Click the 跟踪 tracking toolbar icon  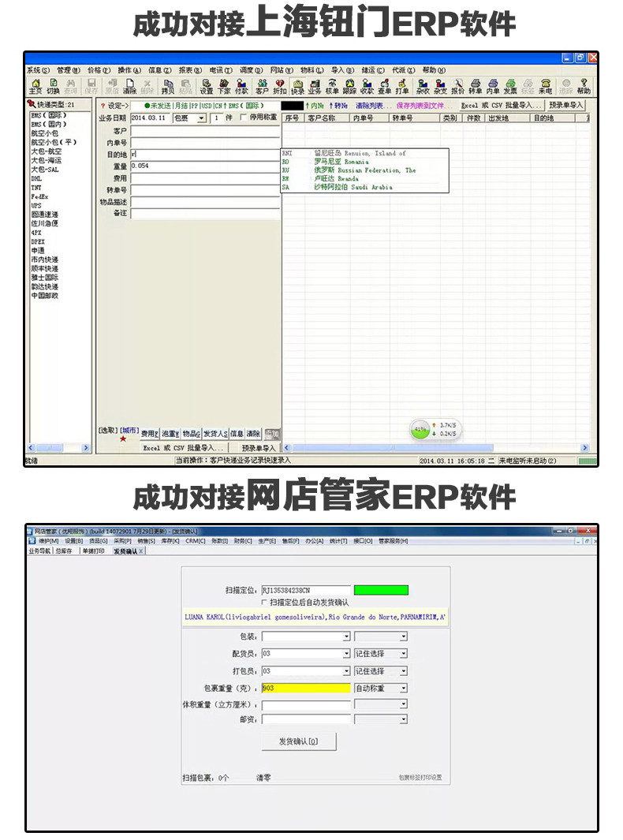pos(349,86)
